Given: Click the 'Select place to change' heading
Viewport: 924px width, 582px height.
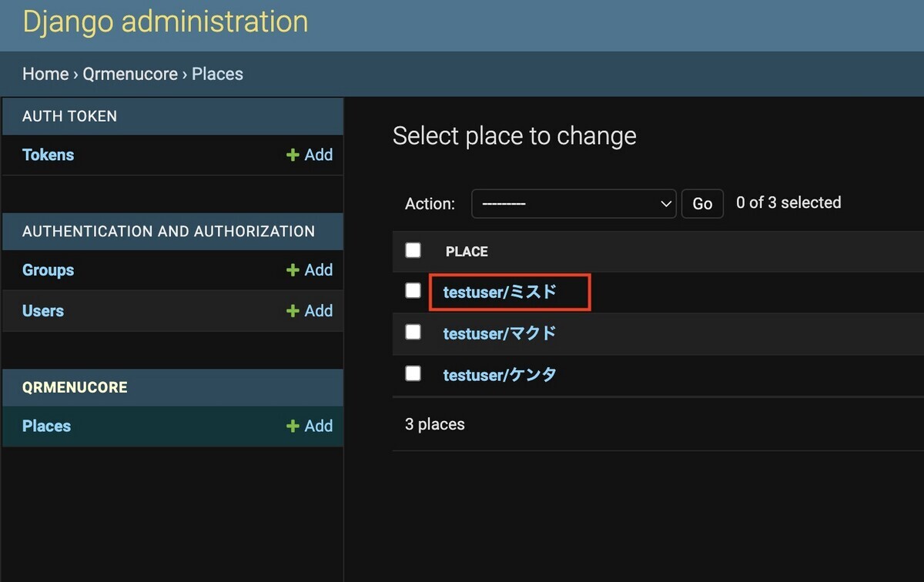Looking at the screenshot, I should point(514,136).
